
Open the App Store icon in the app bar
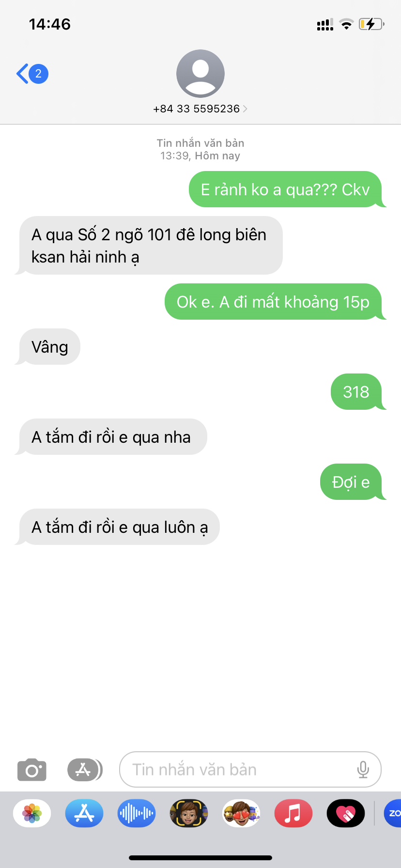[84, 813]
